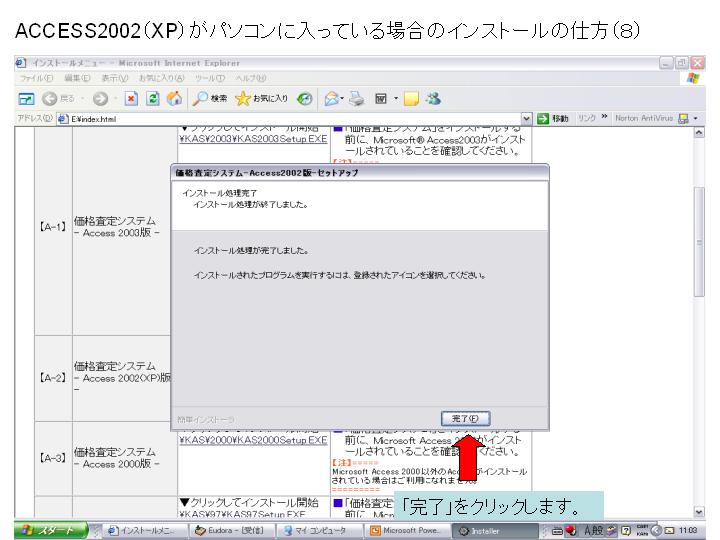Click the KAS97Setup.EXE link
Image resolution: width=720 pixels, height=540 pixels.
pyautogui.click(x=242, y=515)
